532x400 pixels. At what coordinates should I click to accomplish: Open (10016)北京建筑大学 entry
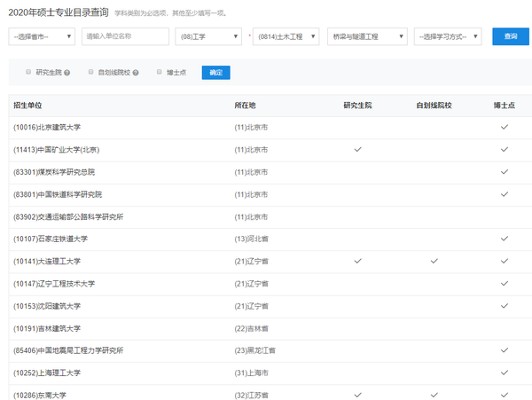coord(47,127)
